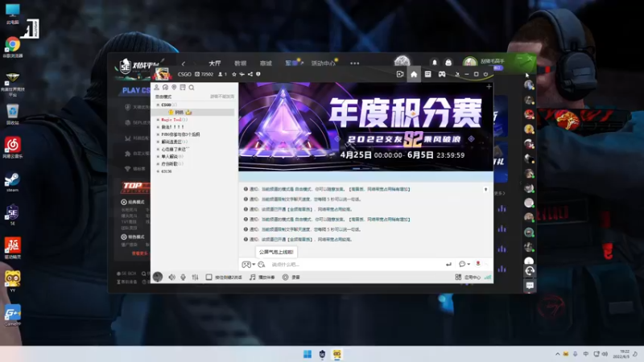Click the channel avatar thumbnail
Screen dimensions: 644x362
pos(163,74)
